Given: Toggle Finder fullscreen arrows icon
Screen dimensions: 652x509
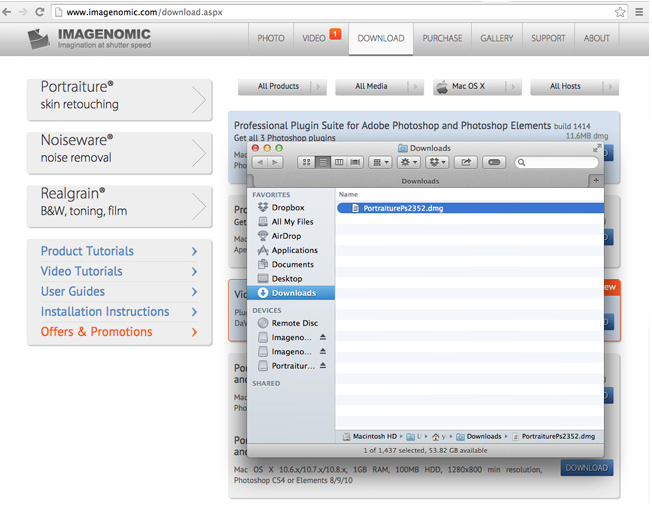Looking at the screenshot, I should 597,148.
